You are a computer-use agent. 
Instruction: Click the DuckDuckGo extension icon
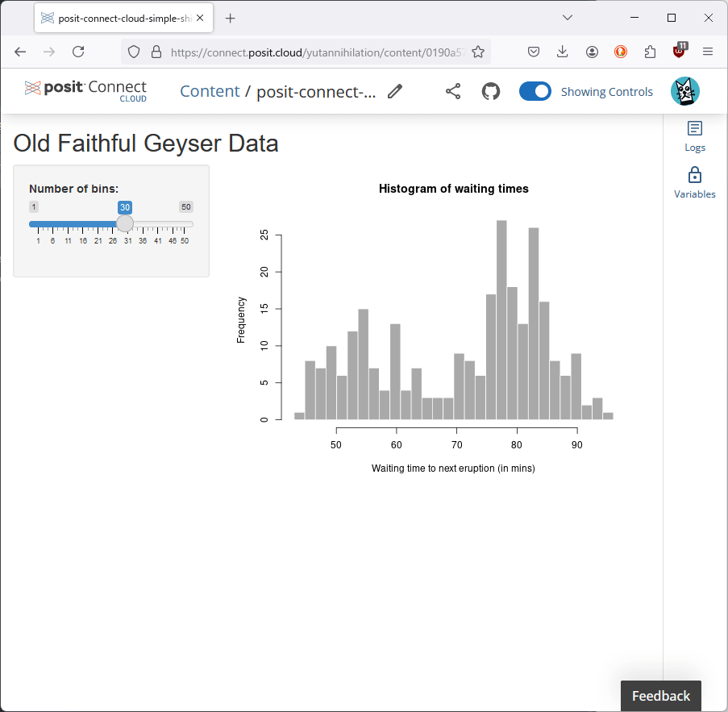point(621,52)
